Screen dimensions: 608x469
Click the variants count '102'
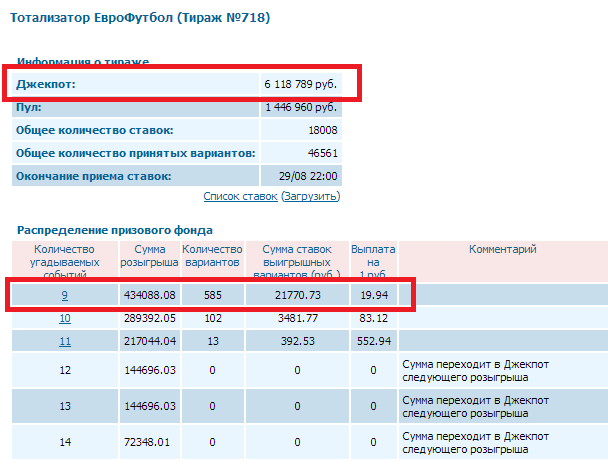[213, 318]
